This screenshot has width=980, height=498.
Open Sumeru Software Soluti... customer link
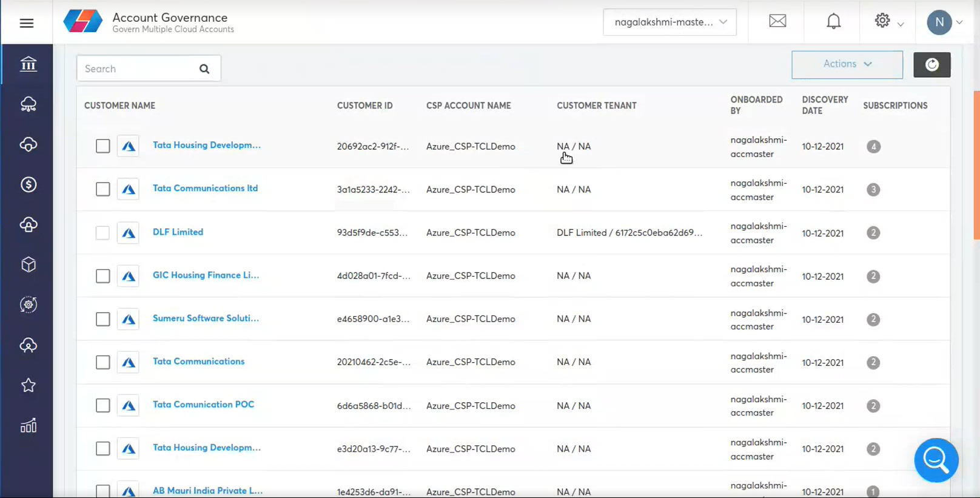206,318
